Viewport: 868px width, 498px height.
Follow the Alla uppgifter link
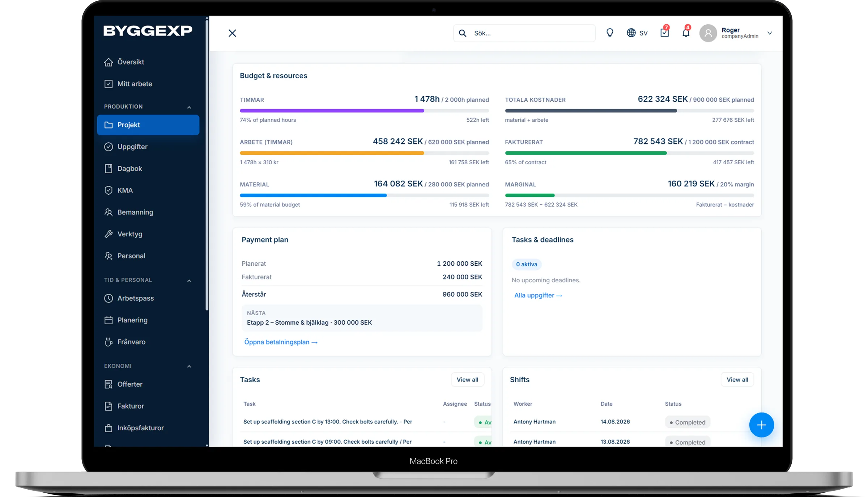538,295
